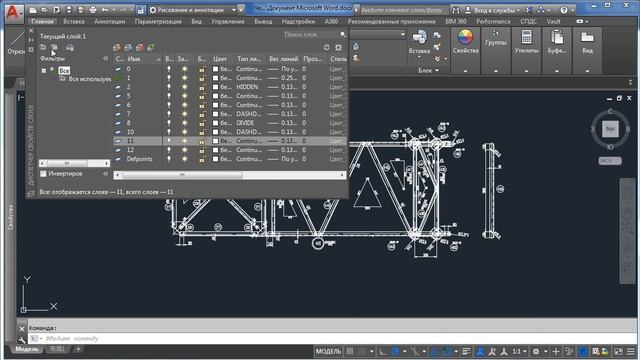
Task: Toggle lineweight display in status bar
Action: pos(467,351)
